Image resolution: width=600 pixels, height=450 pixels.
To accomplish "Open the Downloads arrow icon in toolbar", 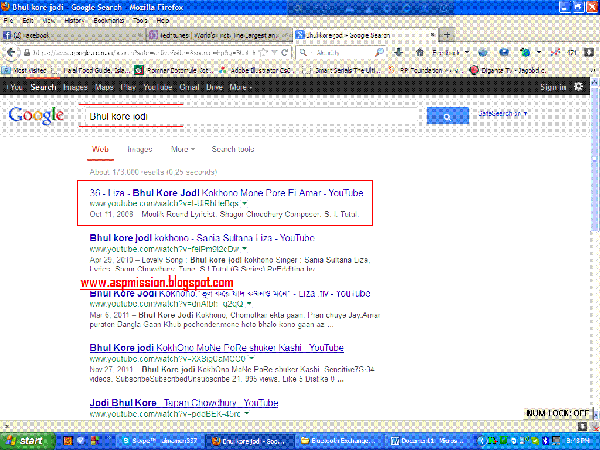I will (x=398, y=52).
